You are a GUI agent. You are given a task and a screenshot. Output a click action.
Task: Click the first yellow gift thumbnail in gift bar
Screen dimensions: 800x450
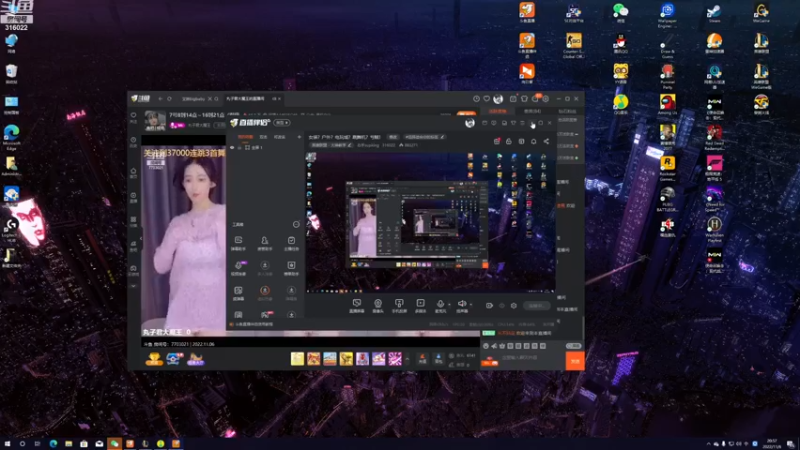(x=297, y=359)
